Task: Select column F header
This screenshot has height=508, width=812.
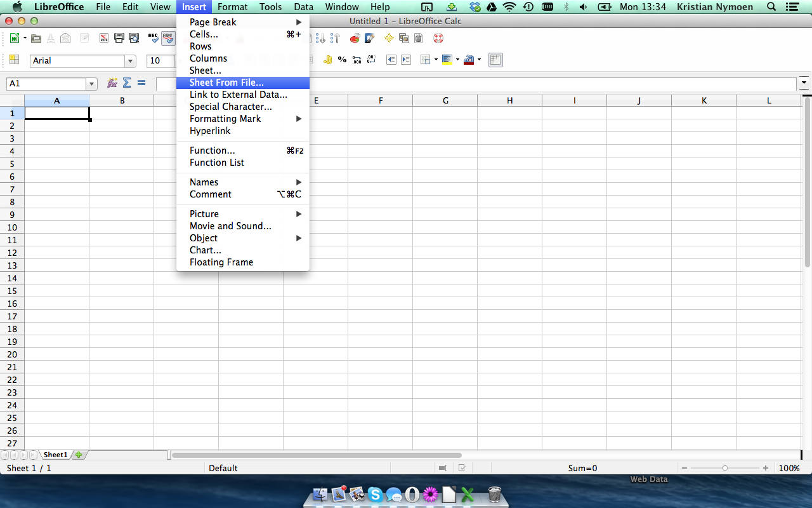Action: tap(381, 100)
